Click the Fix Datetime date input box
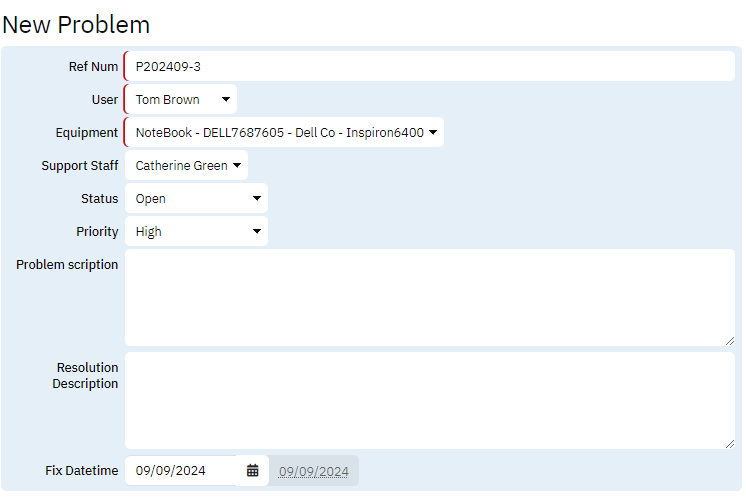 point(182,471)
